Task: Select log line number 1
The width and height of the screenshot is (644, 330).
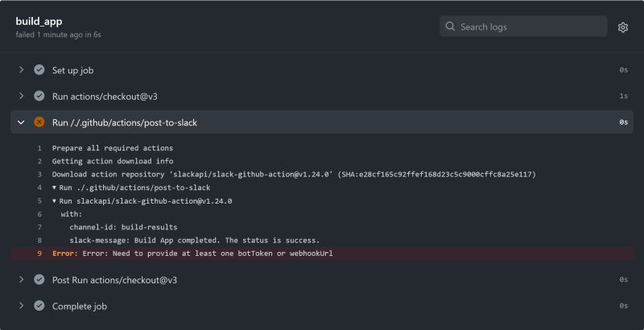Action: [39, 148]
